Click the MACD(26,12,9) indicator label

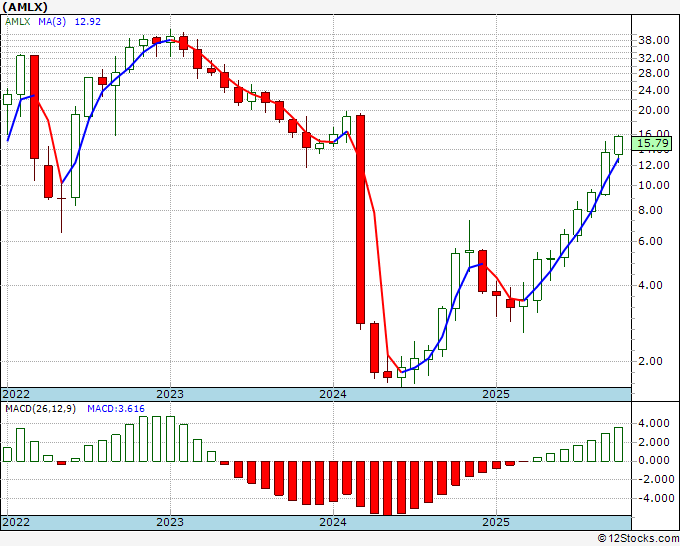click(40, 409)
